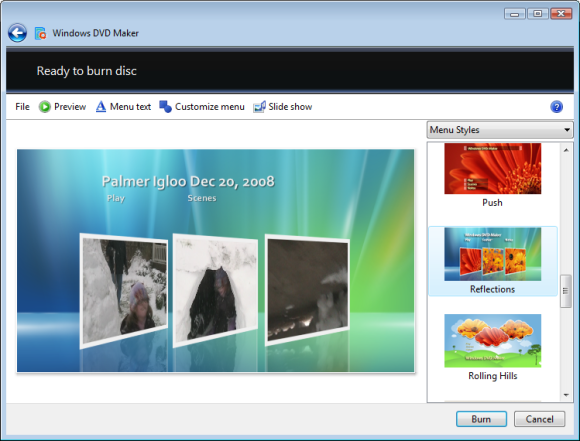Click the Rolling Hills style label
Image resolution: width=580 pixels, height=441 pixels.
[492, 376]
